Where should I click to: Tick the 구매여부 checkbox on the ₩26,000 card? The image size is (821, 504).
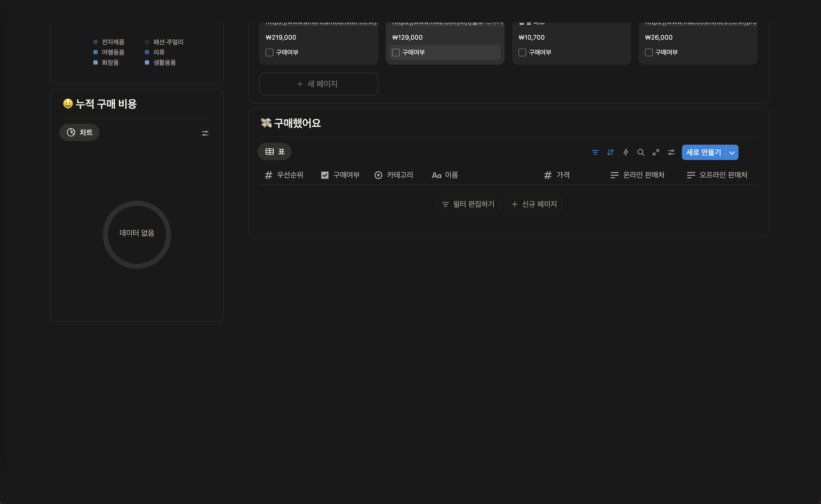pyautogui.click(x=648, y=53)
